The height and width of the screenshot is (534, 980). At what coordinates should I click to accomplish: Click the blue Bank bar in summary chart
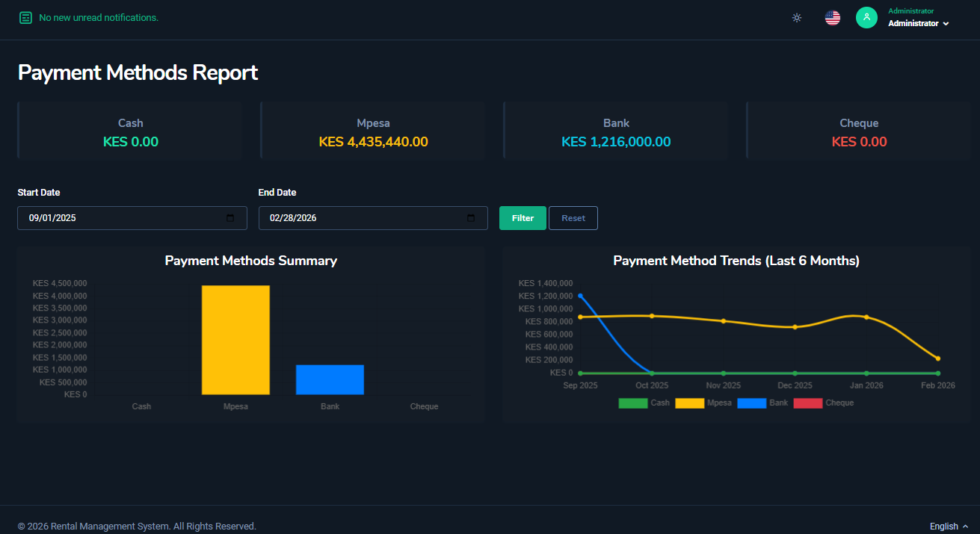click(x=330, y=379)
